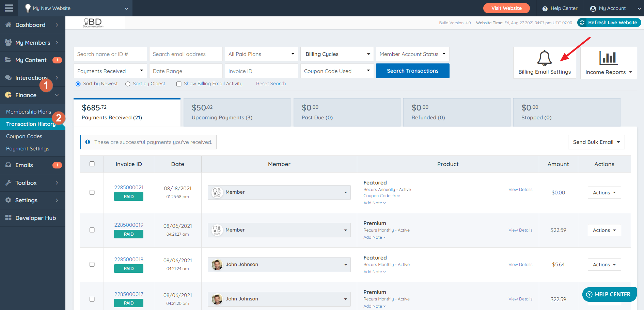644x310 pixels.
Task: Click the lightbulb website icon
Action: tap(28, 8)
